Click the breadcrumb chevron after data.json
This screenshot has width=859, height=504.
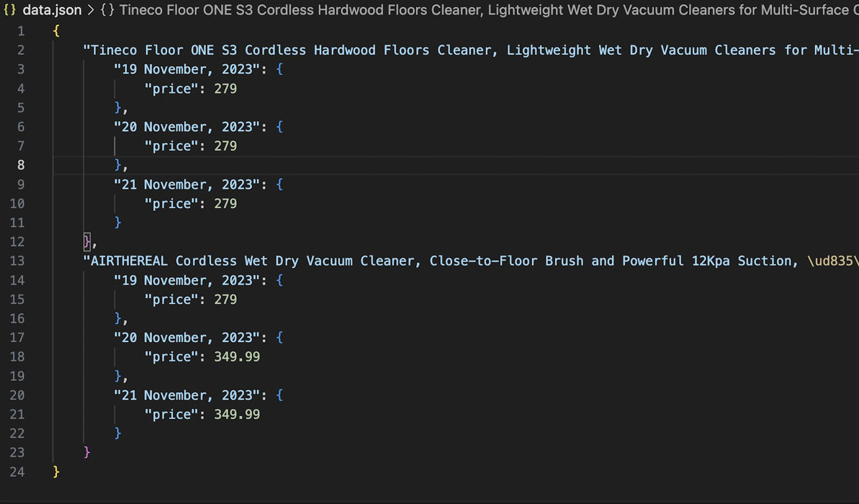[91, 10]
